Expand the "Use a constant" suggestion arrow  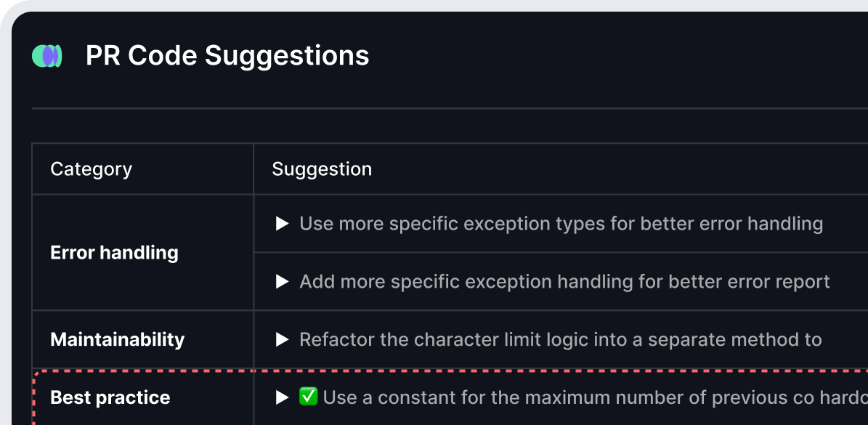[283, 398]
